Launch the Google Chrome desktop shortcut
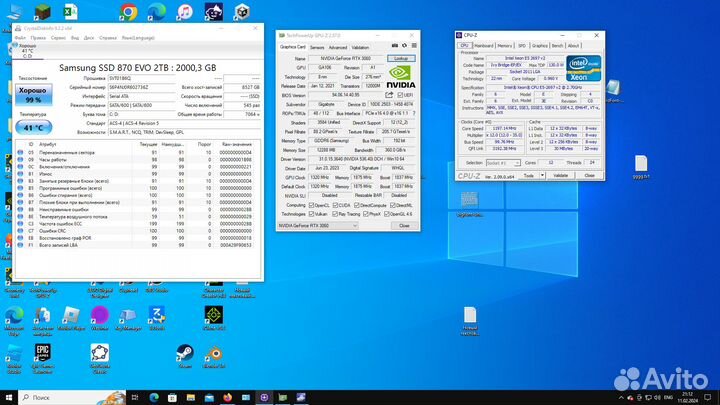Screen dimensions: 720x405 pyautogui.click(x=128, y=12)
